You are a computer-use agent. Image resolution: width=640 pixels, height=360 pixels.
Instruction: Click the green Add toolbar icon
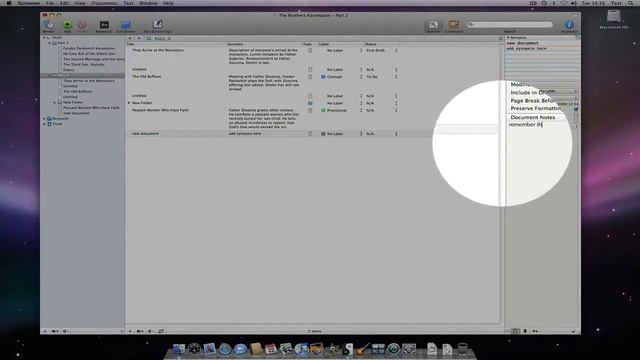(x=67, y=25)
